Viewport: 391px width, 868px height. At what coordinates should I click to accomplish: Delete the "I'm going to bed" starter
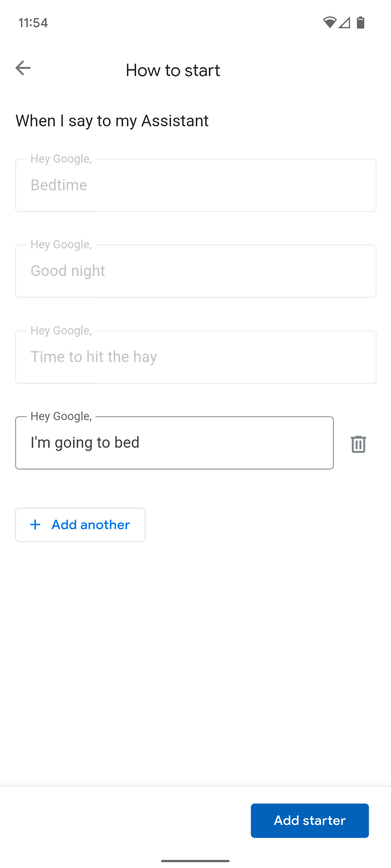(358, 444)
